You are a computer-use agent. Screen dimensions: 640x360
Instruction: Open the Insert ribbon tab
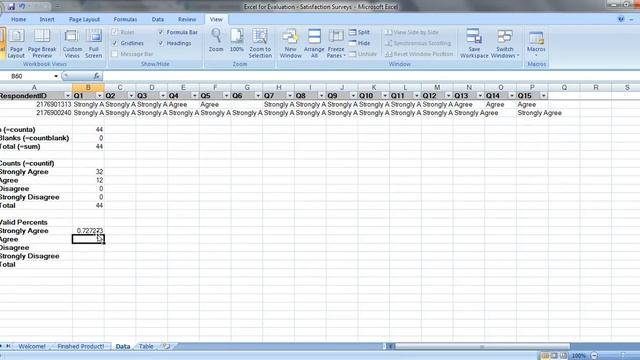(x=47, y=19)
